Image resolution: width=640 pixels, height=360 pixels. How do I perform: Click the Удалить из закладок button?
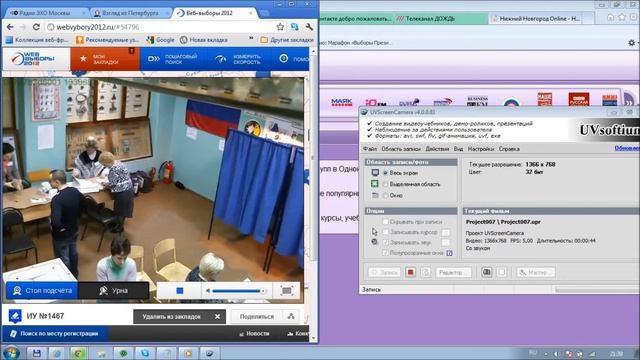[x=180, y=316]
